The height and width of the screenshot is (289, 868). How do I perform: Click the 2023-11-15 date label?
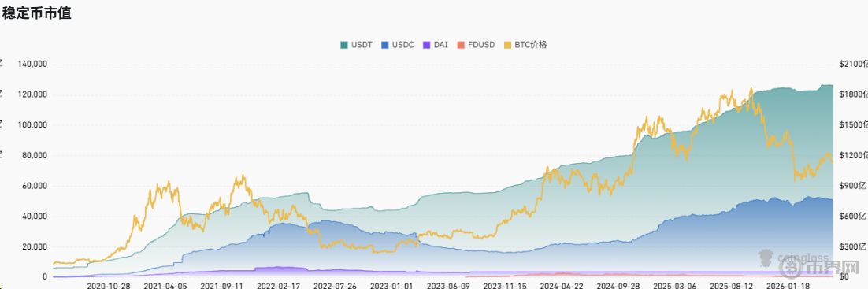pos(504,286)
